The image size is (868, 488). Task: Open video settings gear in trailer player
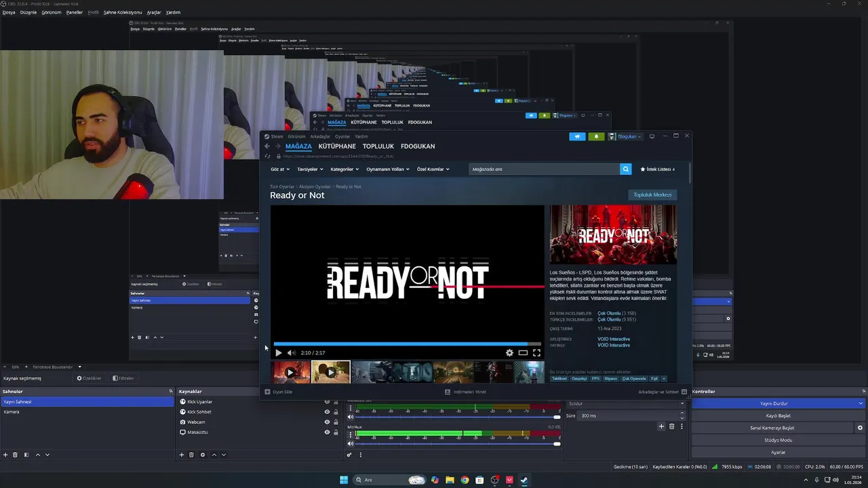click(510, 352)
